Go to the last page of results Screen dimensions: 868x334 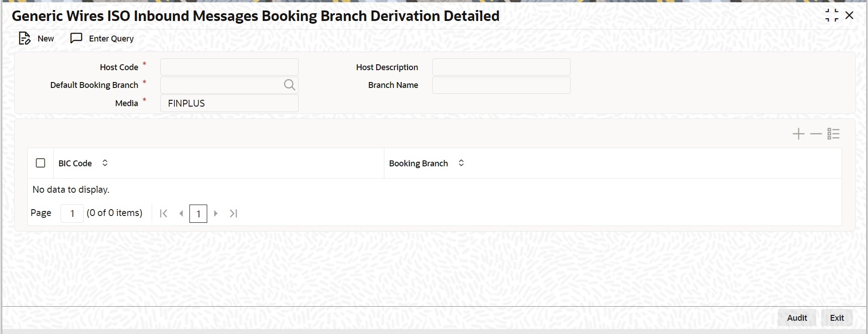234,213
